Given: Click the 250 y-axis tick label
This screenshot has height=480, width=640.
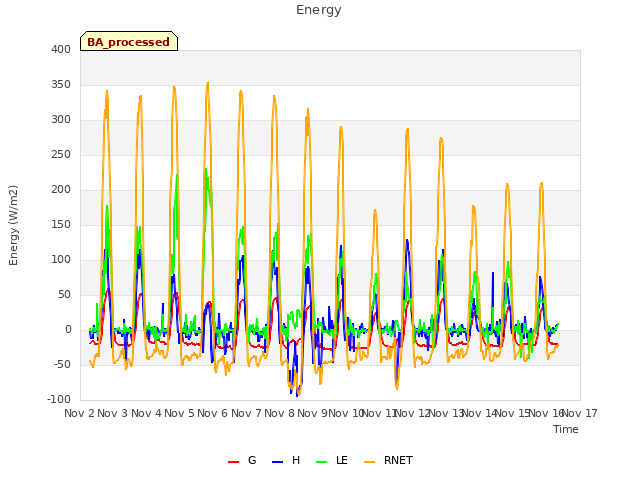Looking at the screenshot, I should pos(61,155).
